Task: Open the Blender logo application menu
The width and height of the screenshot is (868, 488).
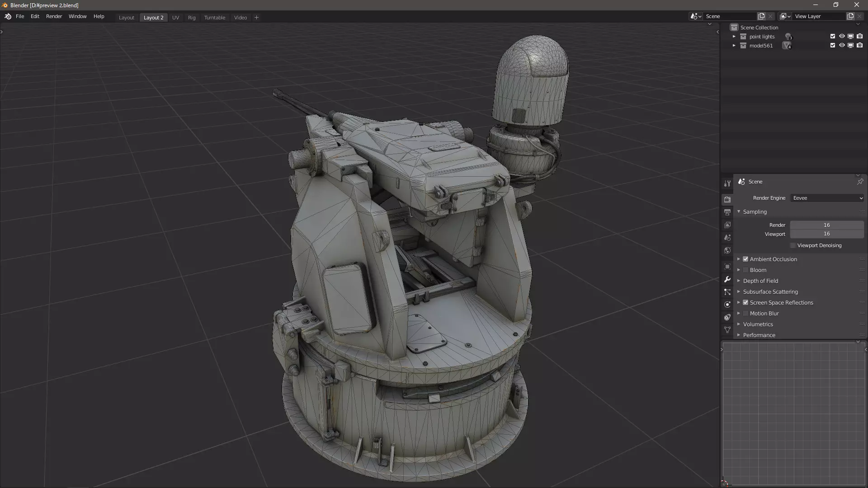Action: 8,16
